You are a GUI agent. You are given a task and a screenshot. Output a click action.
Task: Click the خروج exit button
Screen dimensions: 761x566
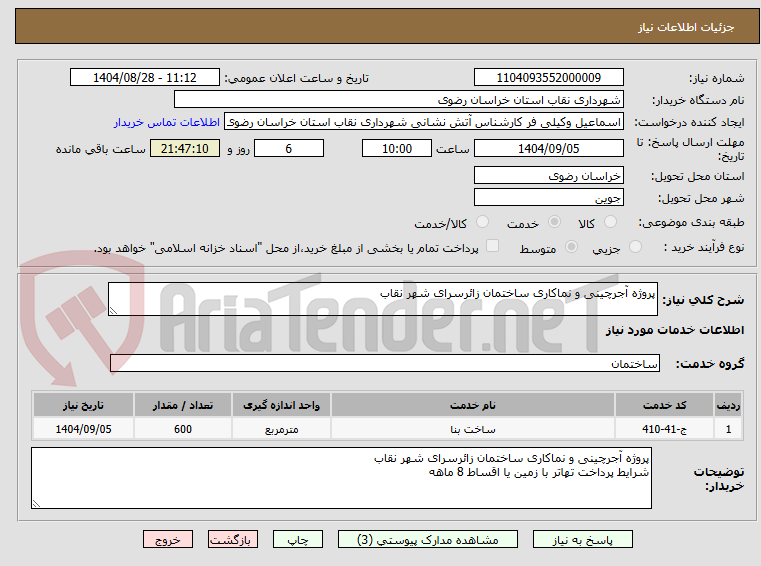(x=168, y=539)
